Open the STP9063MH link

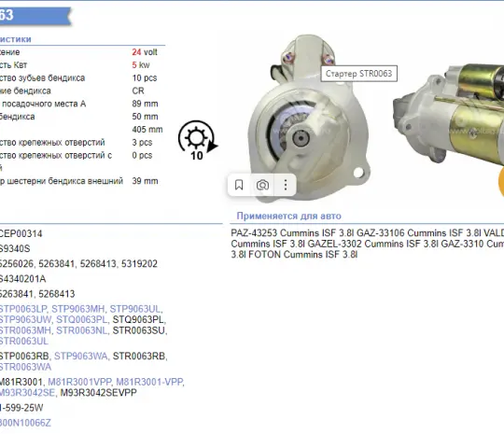point(78,309)
